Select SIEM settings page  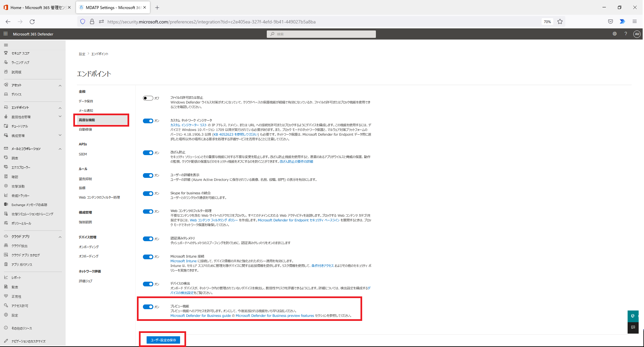click(x=83, y=154)
